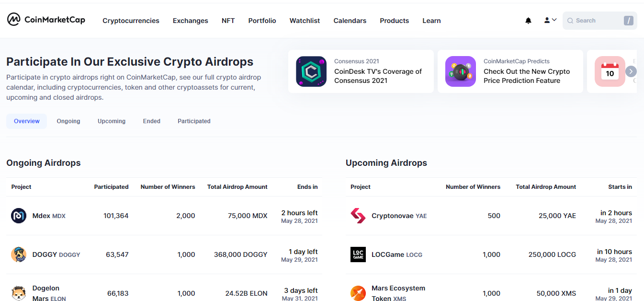Image resolution: width=644 pixels, height=301 pixels.
Task: Open the notifications bell
Action: [529, 21]
